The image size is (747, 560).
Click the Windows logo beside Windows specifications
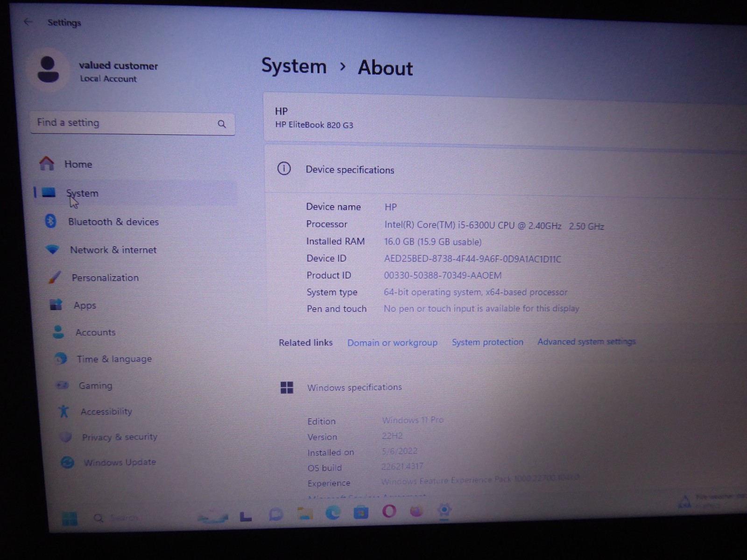pyautogui.click(x=287, y=387)
